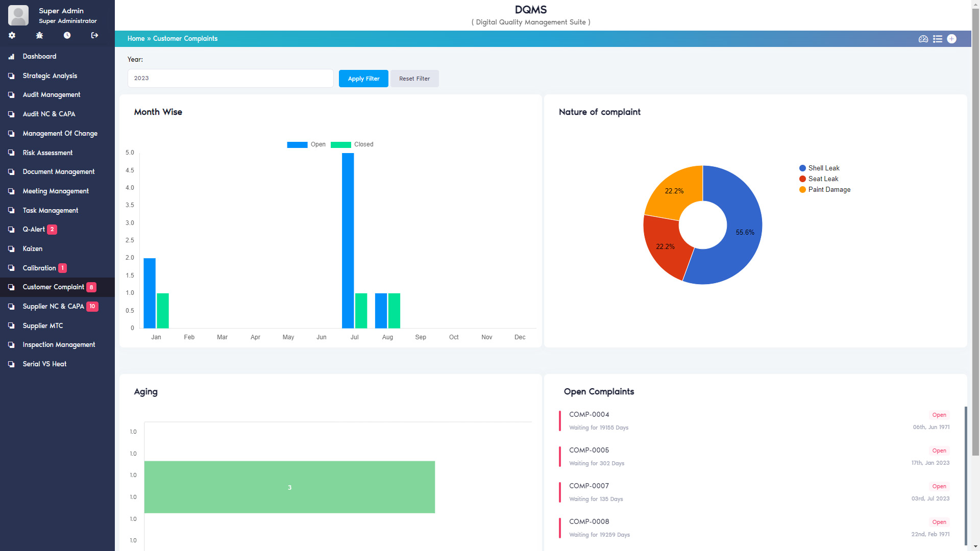Viewport: 980px width, 551px height.
Task: Open Supplier MTC menu entry
Action: coord(57,326)
